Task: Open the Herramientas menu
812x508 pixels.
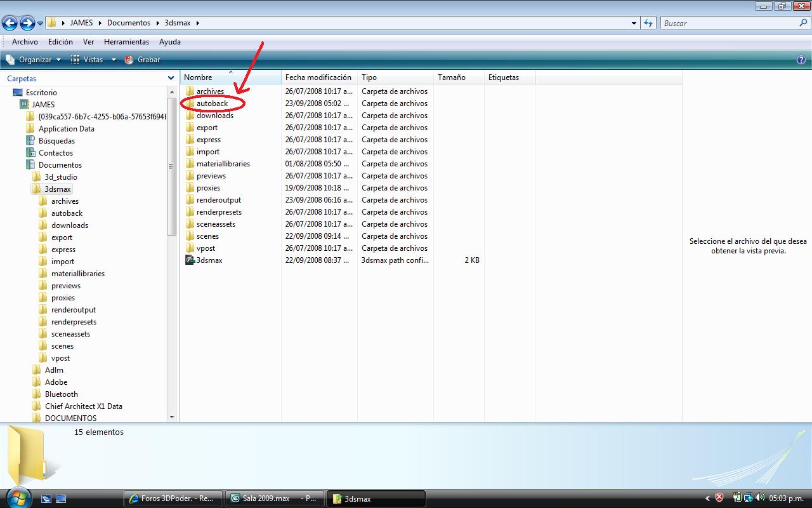Action: tap(126, 42)
